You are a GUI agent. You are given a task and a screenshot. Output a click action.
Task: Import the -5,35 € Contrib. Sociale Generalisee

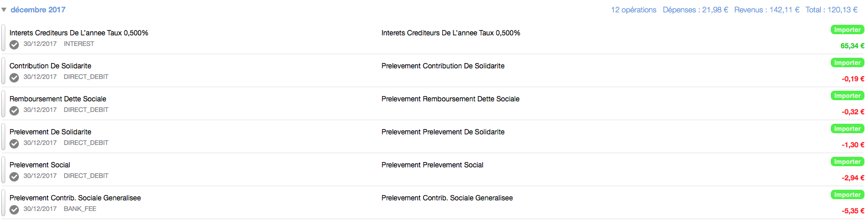[847, 194]
